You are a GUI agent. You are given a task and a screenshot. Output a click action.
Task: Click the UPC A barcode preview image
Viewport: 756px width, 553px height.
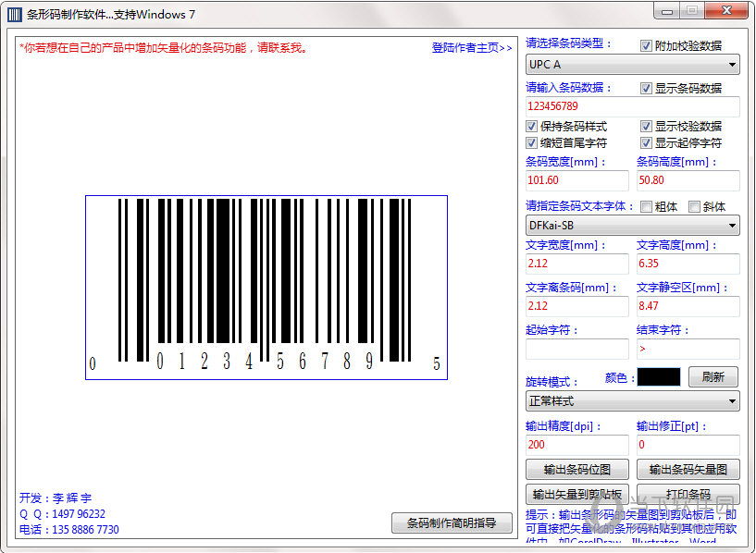tap(266, 288)
